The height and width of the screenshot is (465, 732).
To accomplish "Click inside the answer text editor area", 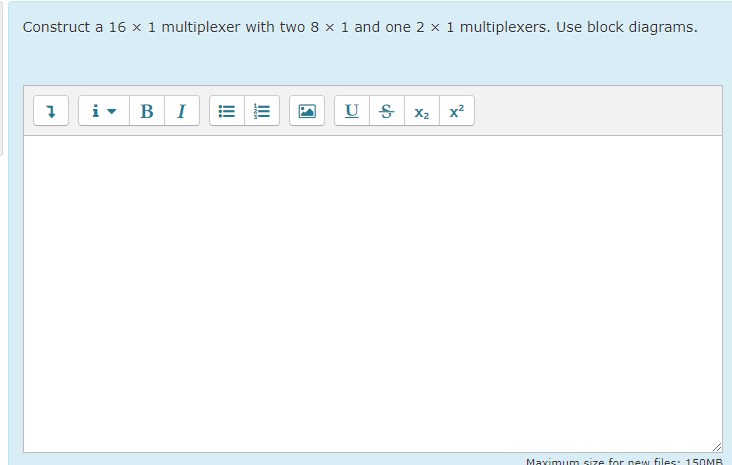I will [x=373, y=294].
